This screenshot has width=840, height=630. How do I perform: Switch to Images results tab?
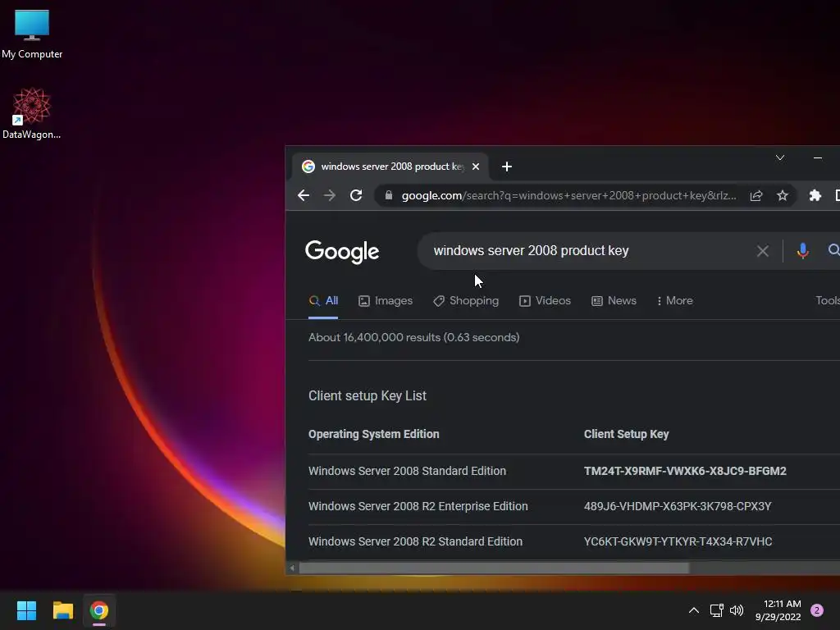tap(386, 301)
